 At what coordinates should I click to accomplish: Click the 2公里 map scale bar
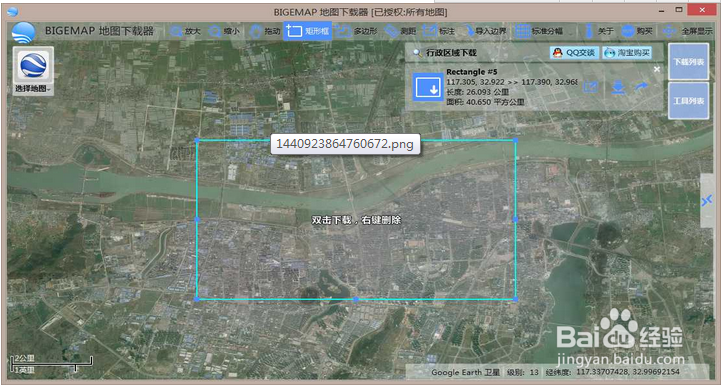click(x=52, y=364)
